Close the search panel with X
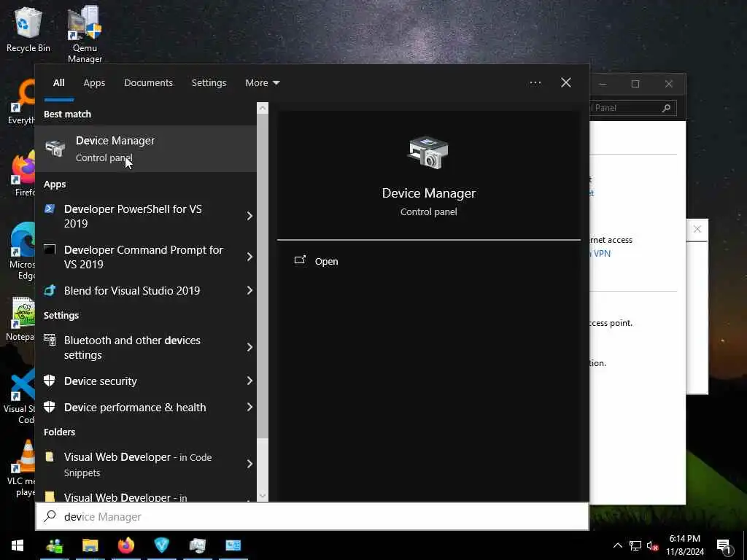The width and height of the screenshot is (747, 560). [x=565, y=83]
